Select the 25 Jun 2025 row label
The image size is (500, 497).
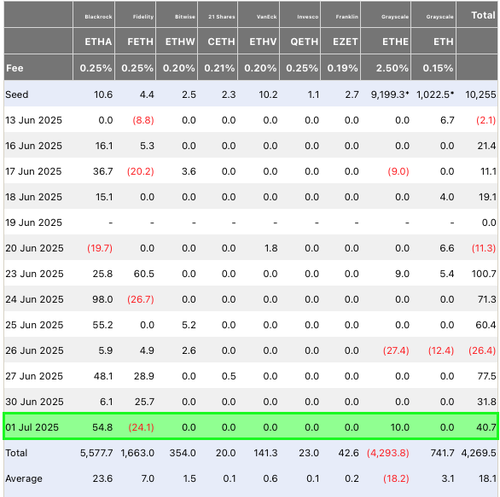pos(34,325)
